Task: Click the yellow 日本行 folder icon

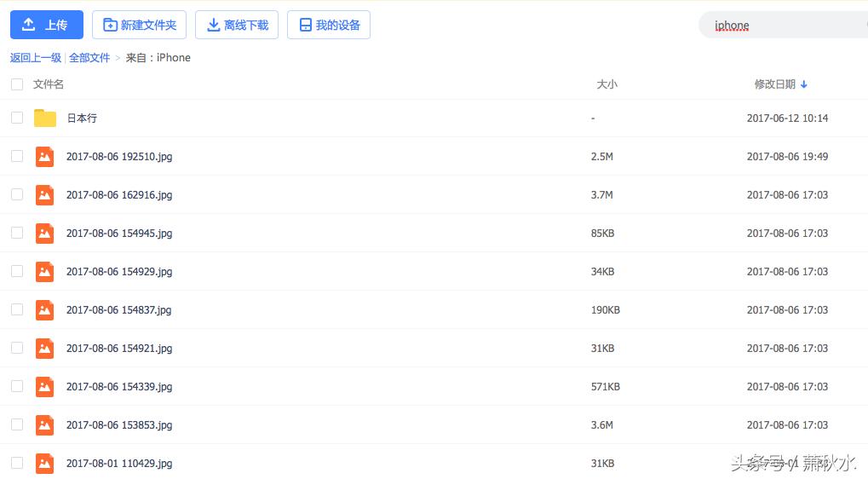Action: (x=45, y=118)
